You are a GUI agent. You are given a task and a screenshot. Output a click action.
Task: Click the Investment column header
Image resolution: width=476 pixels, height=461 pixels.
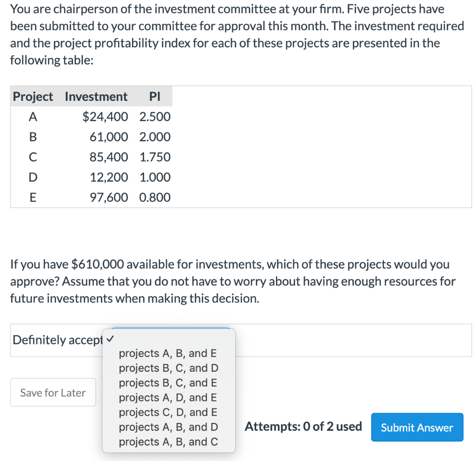click(96, 97)
